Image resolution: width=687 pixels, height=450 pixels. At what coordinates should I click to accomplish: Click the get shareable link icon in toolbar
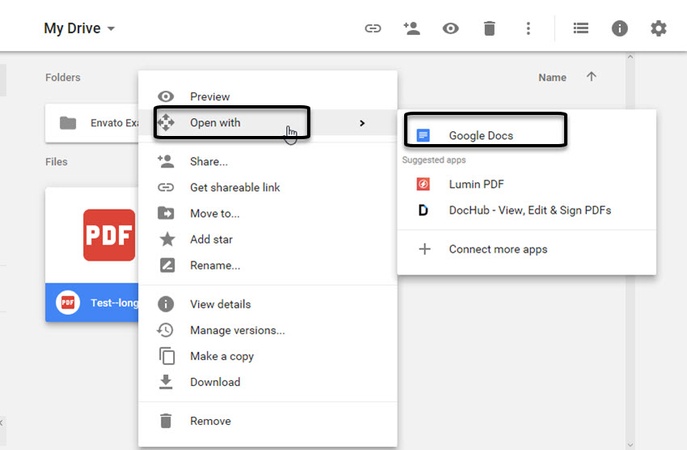[x=372, y=28]
